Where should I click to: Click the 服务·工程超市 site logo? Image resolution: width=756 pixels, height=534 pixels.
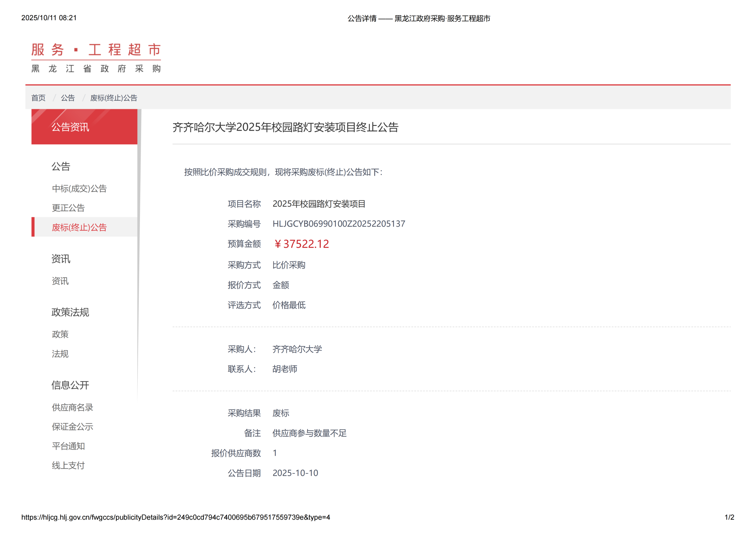click(96, 58)
